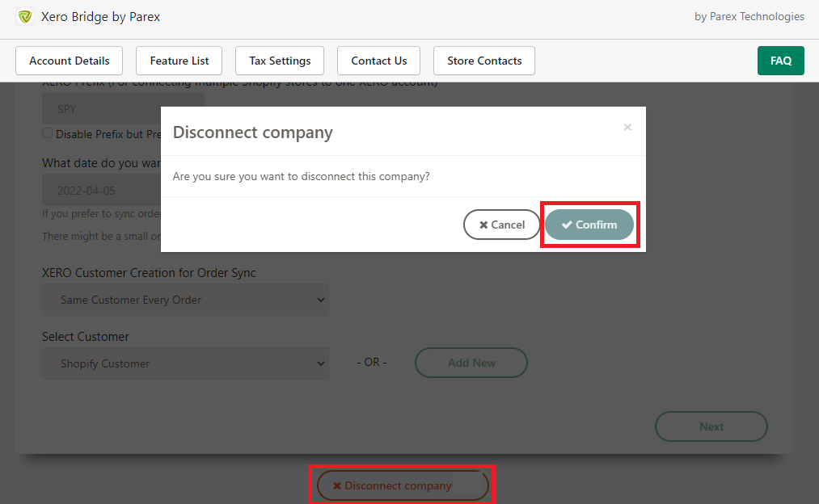Screen dimensions: 819x504
Task: Go to Tax Settings
Action: tap(280, 61)
